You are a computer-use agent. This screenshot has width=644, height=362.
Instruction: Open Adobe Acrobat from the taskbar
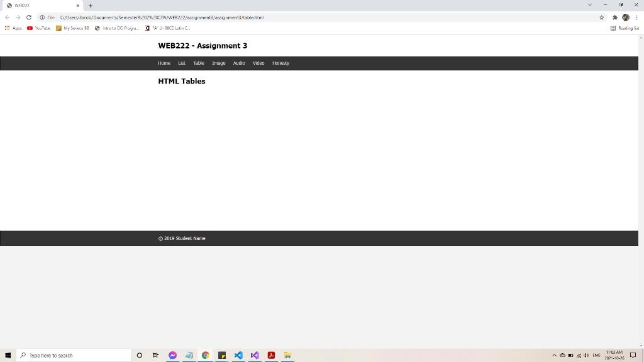click(271, 355)
